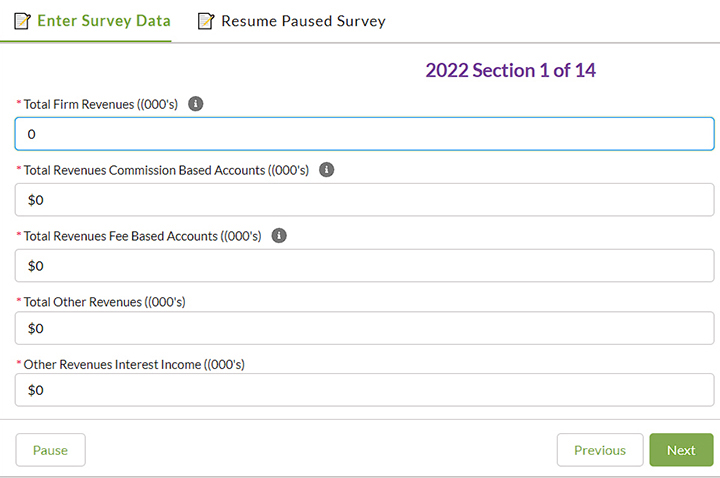Click the 2022 Section 1 of 14 heading
The image size is (720, 478).
[x=511, y=70]
